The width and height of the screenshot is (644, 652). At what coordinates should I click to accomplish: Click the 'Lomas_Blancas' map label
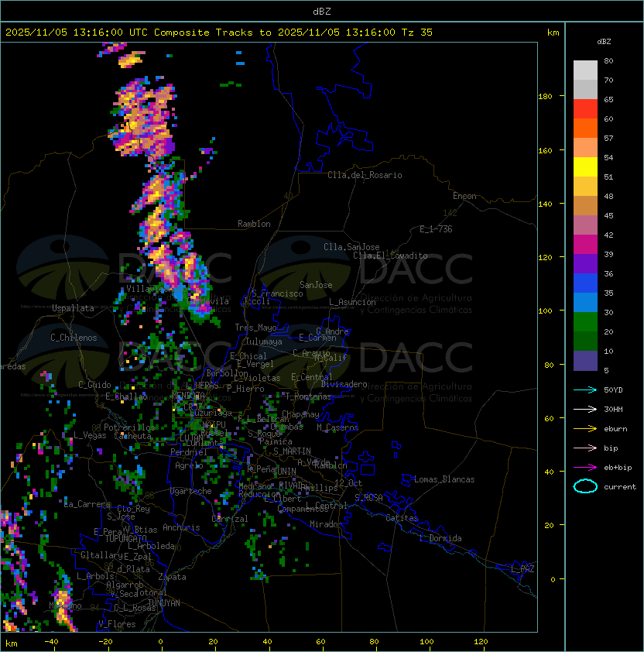click(x=444, y=479)
